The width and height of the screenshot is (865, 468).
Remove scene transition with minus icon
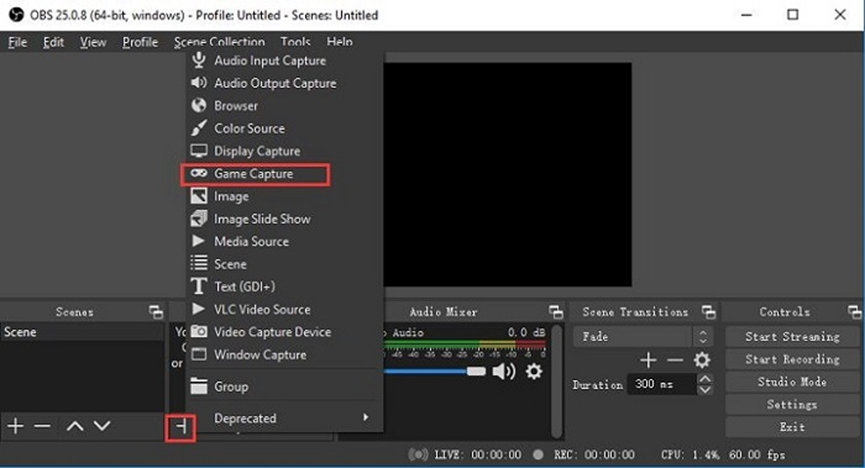pyautogui.click(x=675, y=360)
